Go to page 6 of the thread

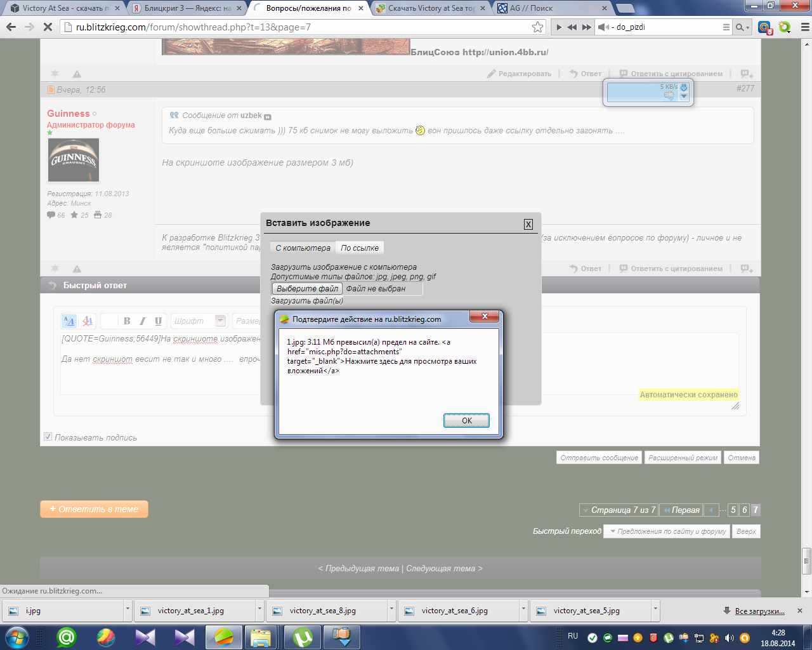tap(745, 510)
